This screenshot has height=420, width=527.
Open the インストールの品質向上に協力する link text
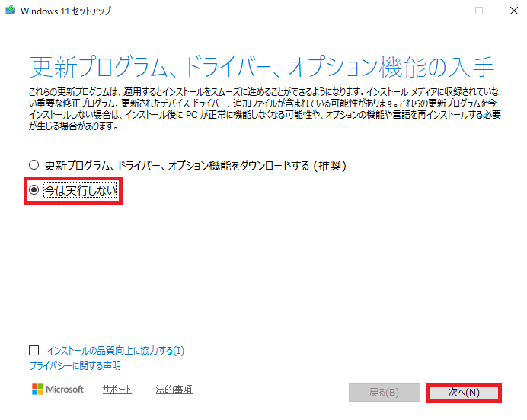click(115, 351)
